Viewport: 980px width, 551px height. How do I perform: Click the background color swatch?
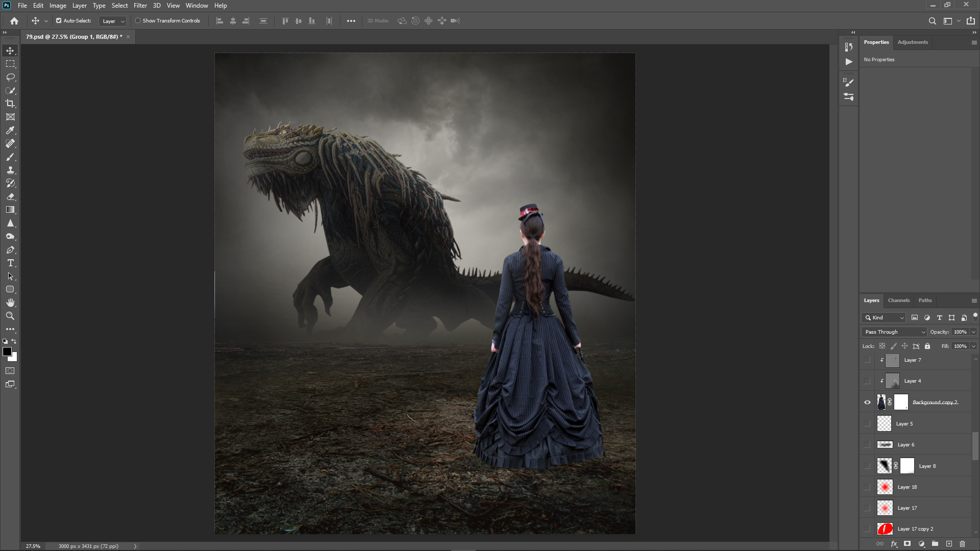click(x=14, y=358)
